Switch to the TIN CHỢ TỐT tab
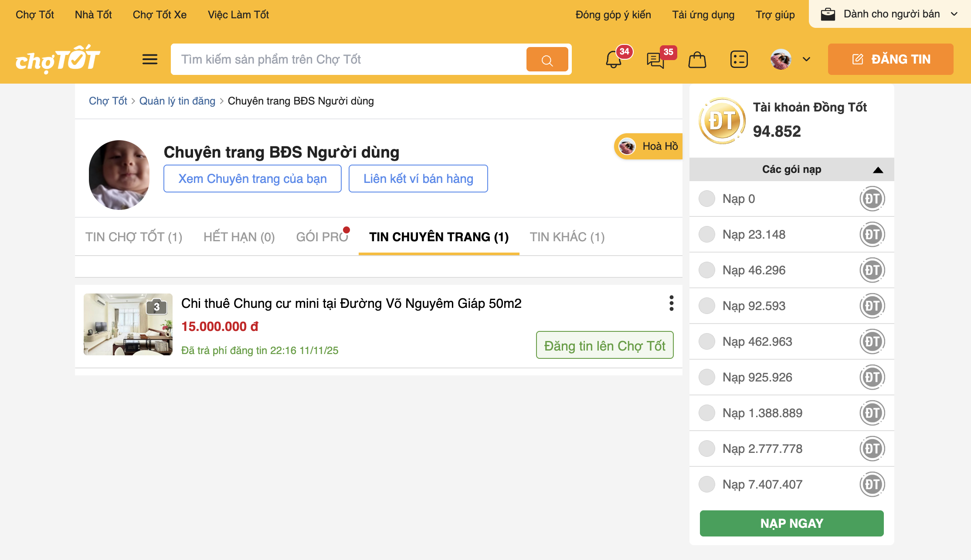The width and height of the screenshot is (971, 560). tap(134, 237)
